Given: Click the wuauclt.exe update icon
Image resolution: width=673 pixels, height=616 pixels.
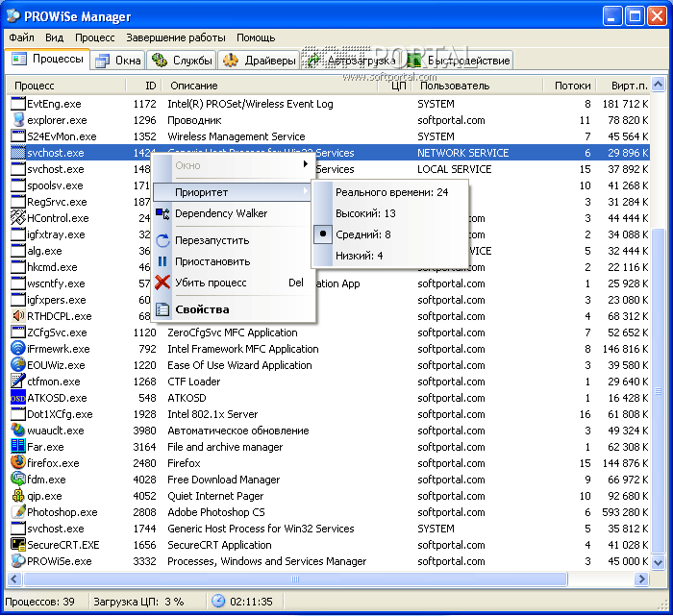Looking at the screenshot, I should [18, 431].
